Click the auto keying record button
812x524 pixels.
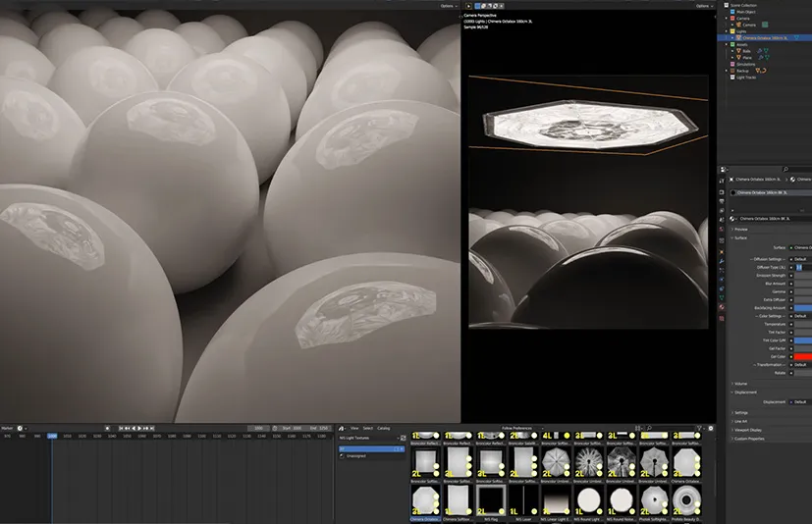(x=108, y=428)
